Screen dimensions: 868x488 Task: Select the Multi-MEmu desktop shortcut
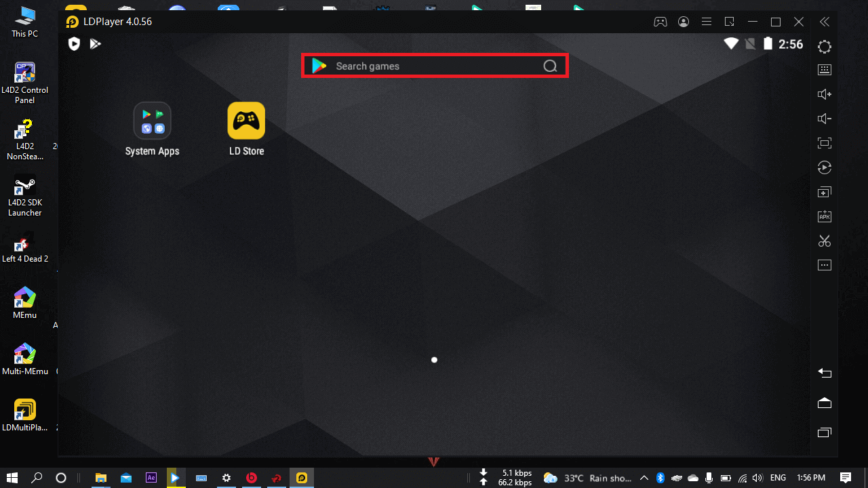pos(24,359)
